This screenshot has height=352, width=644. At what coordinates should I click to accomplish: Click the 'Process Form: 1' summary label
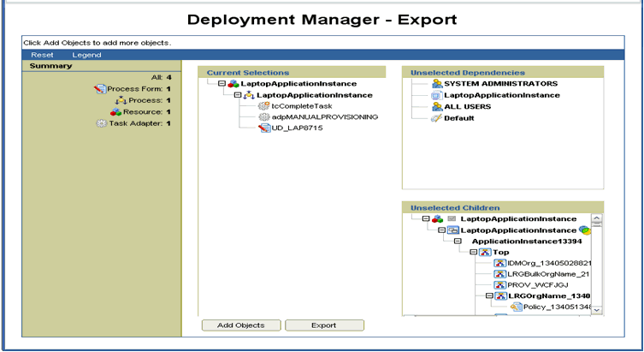click(x=139, y=89)
